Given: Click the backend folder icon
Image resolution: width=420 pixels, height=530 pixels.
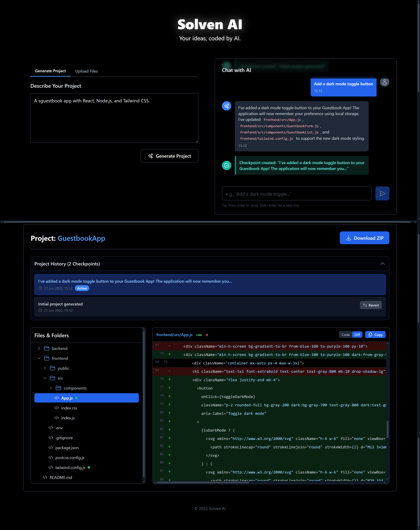Looking at the screenshot, I should [x=47, y=348].
